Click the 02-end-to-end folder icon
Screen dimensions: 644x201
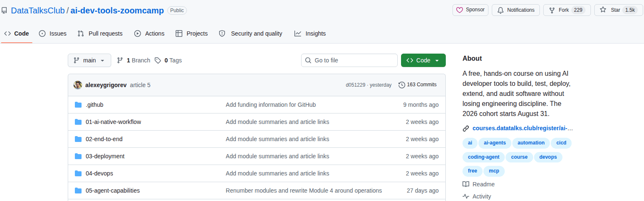point(78,139)
